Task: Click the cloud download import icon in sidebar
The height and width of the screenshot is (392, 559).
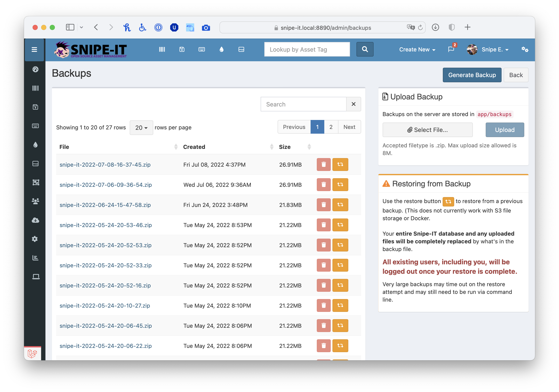Action: 35,220
